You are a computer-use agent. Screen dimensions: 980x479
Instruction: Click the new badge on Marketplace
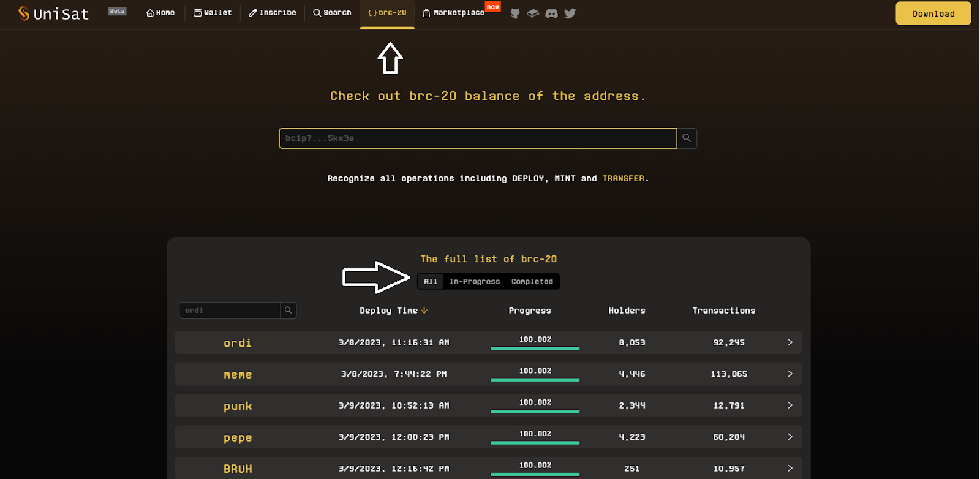point(493,7)
